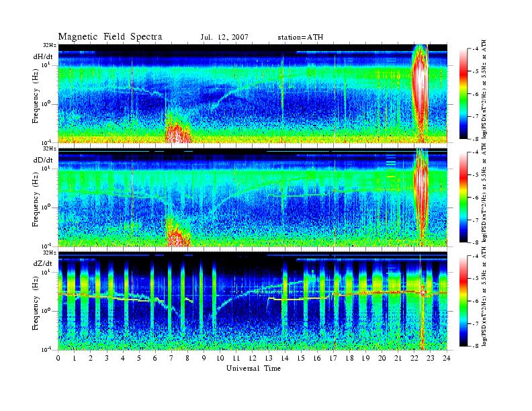Select the date "Jul. 12, 2007"
The image size is (532, 411).
pyautogui.click(x=224, y=37)
